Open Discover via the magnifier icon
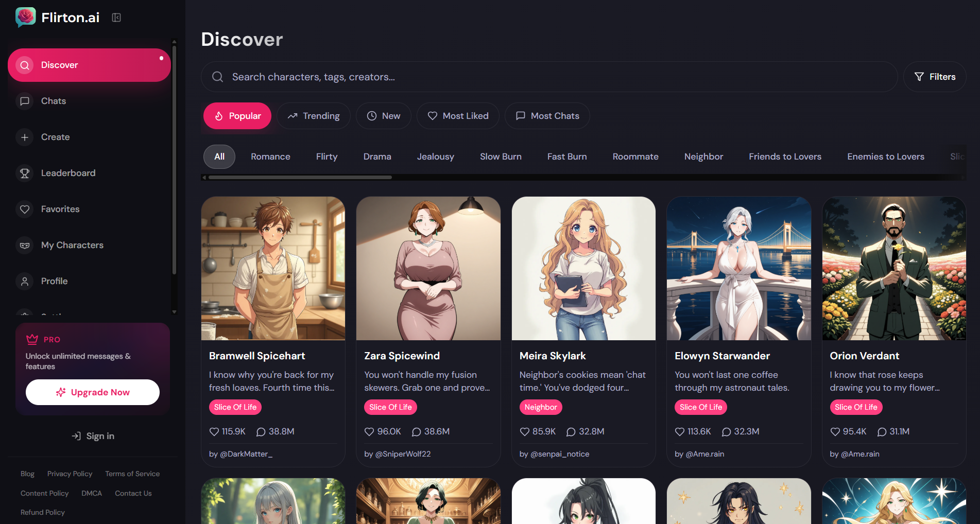The height and width of the screenshot is (524, 980). [x=24, y=65]
